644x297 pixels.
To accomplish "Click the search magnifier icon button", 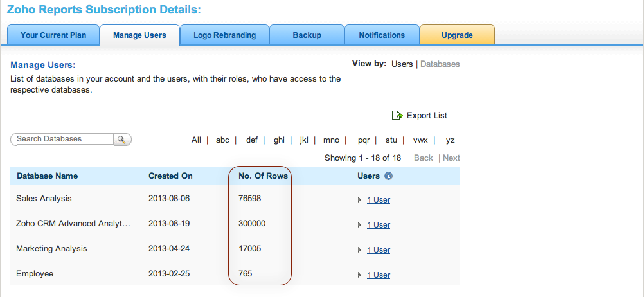I will (x=122, y=139).
